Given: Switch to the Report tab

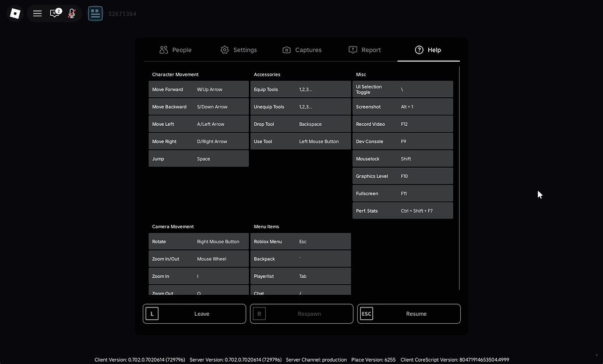Looking at the screenshot, I should point(365,50).
